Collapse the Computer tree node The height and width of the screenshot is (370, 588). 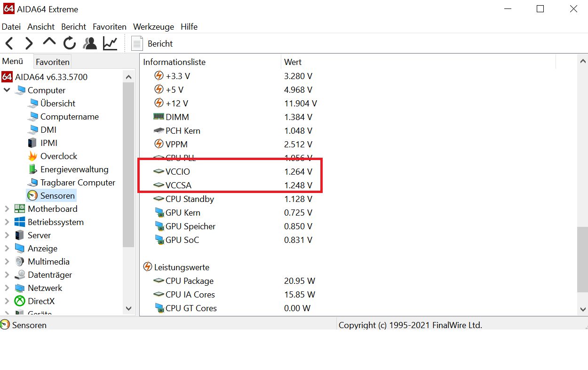point(7,90)
